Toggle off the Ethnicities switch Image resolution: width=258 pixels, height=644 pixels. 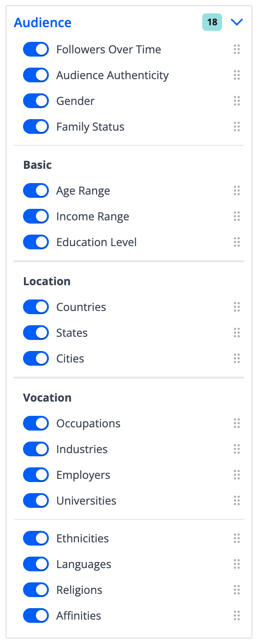[36, 539]
